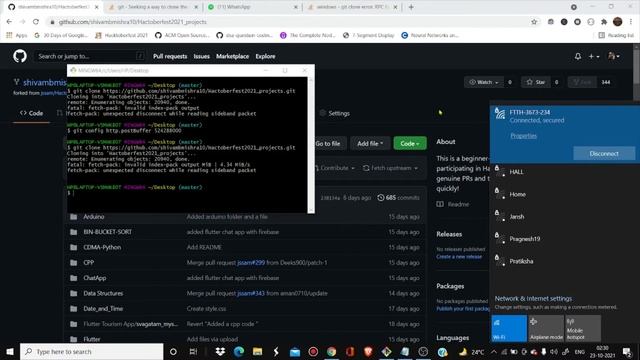Click the GitHub logo in header

point(20,56)
